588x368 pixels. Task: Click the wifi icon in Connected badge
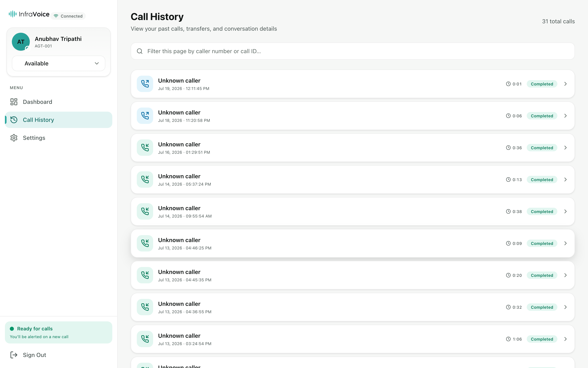(x=56, y=16)
